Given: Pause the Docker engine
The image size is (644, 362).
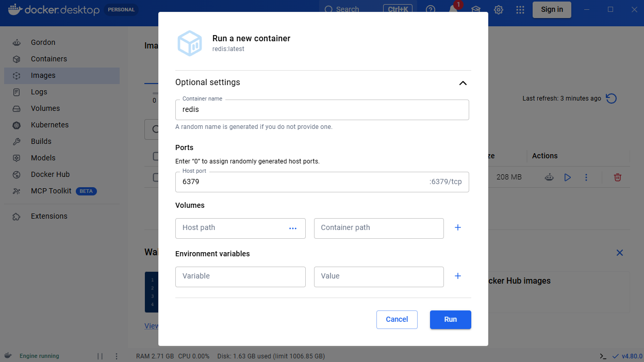Looking at the screenshot, I should pyautogui.click(x=100, y=356).
